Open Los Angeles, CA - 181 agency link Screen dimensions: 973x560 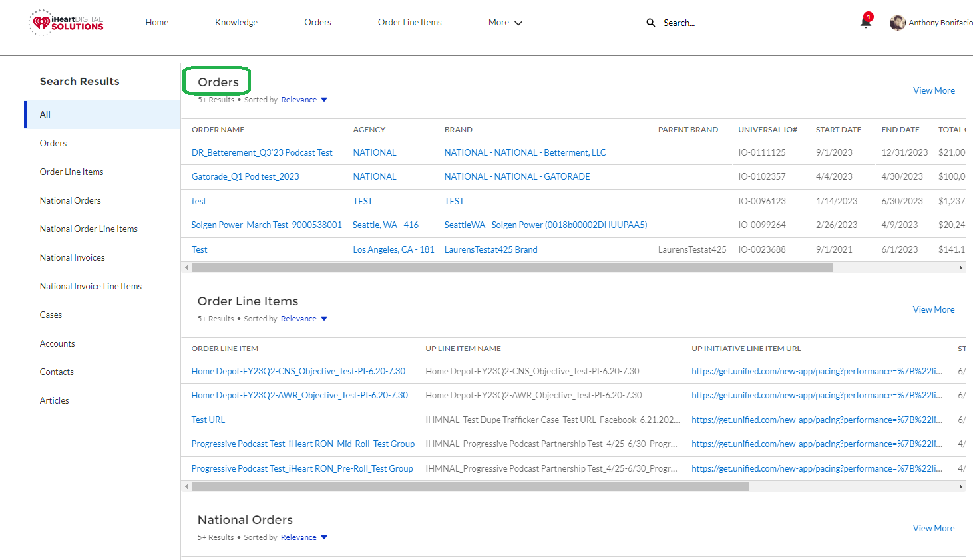pos(393,249)
